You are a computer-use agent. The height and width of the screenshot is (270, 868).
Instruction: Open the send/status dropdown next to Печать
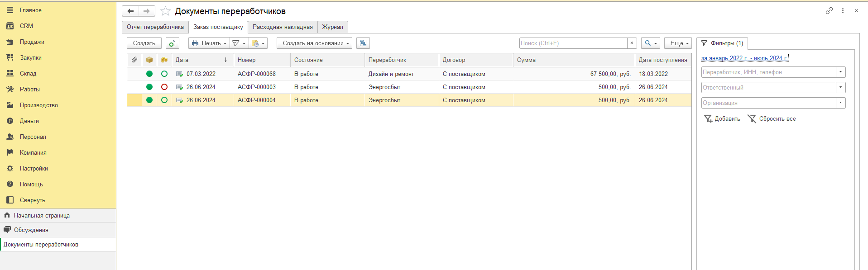click(x=239, y=43)
